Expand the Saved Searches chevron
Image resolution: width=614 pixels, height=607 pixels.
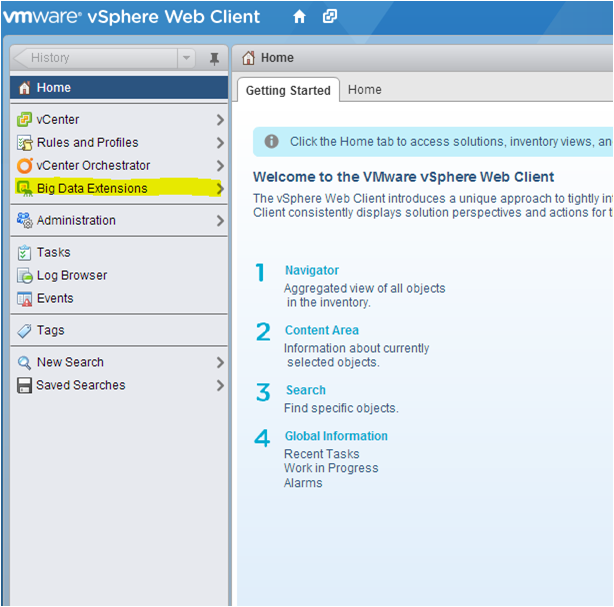[220, 385]
